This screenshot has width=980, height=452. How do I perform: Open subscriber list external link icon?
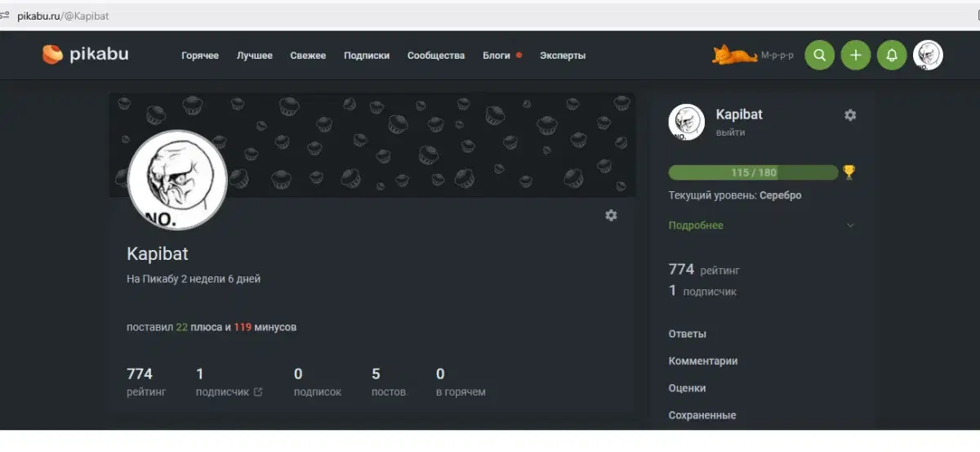pos(258,392)
